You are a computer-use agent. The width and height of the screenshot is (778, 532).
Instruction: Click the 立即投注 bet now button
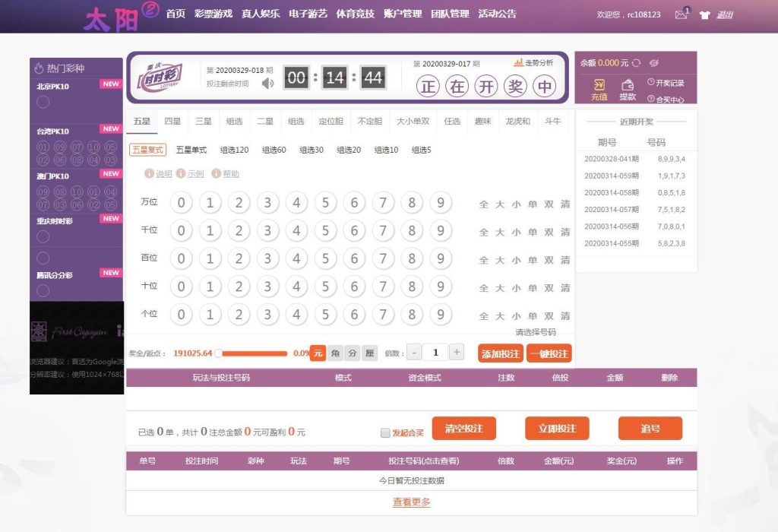tap(558, 428)
